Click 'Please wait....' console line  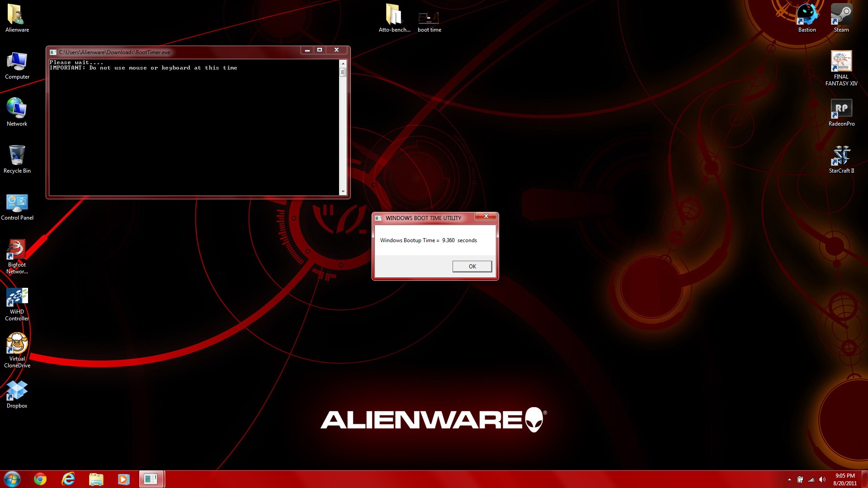pyautogui.click(x=76, y=62)
